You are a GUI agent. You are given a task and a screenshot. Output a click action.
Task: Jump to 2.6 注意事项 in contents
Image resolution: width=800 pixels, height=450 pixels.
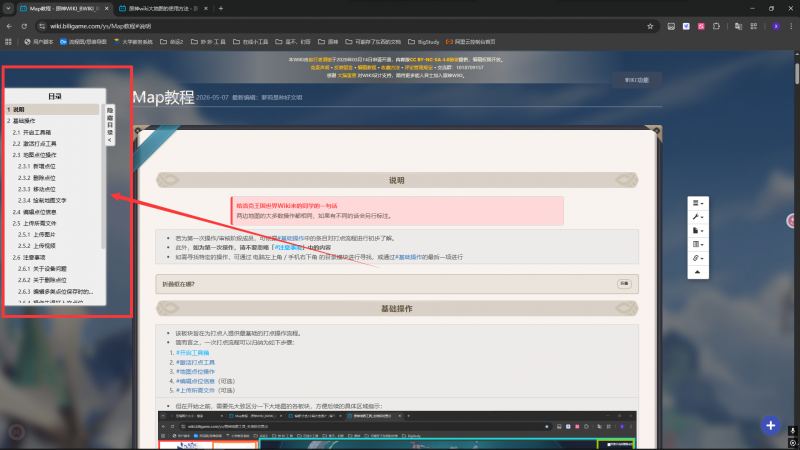(29, 257)
